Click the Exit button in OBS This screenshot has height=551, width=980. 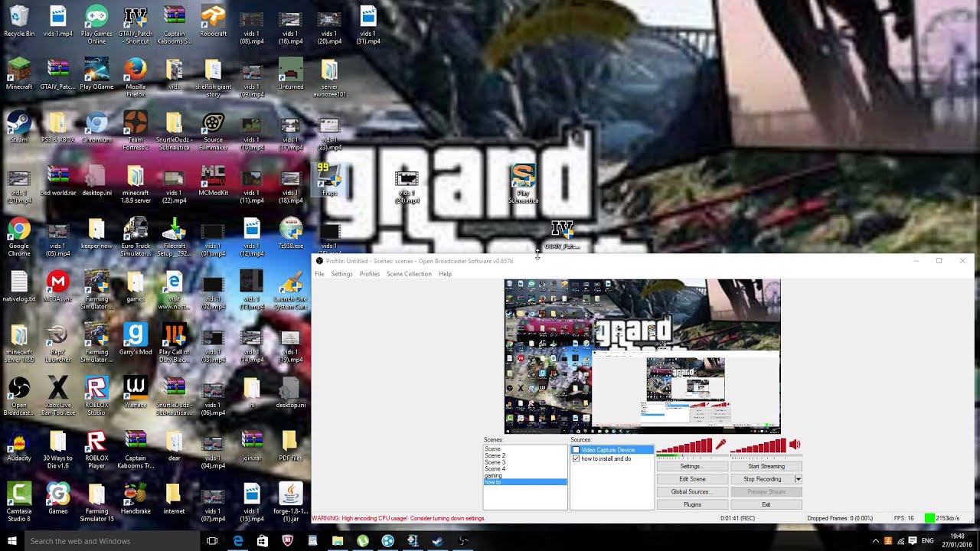[766, 504]
